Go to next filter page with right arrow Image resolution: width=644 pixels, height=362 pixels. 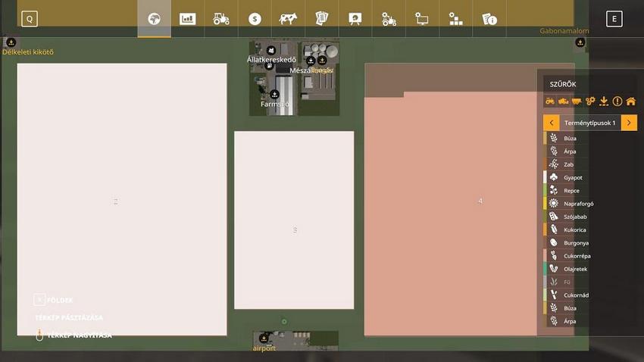coord(629,123)
